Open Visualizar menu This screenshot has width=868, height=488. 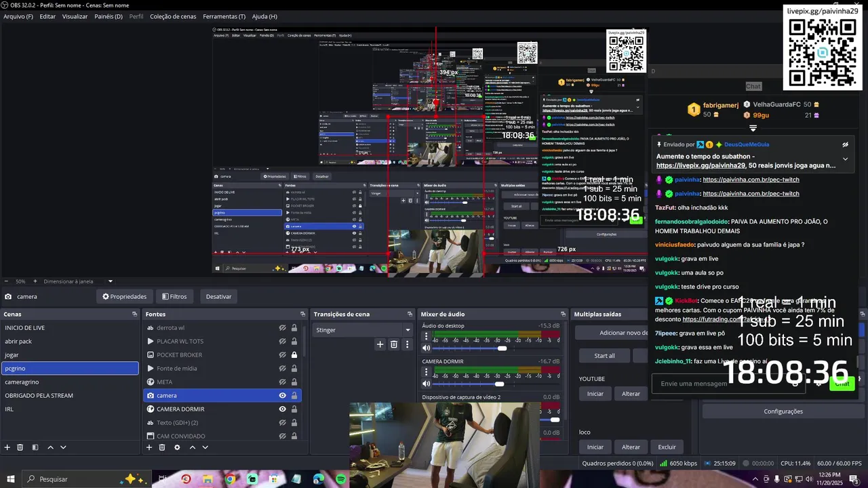pyautogui.click(x=75, y=16)
